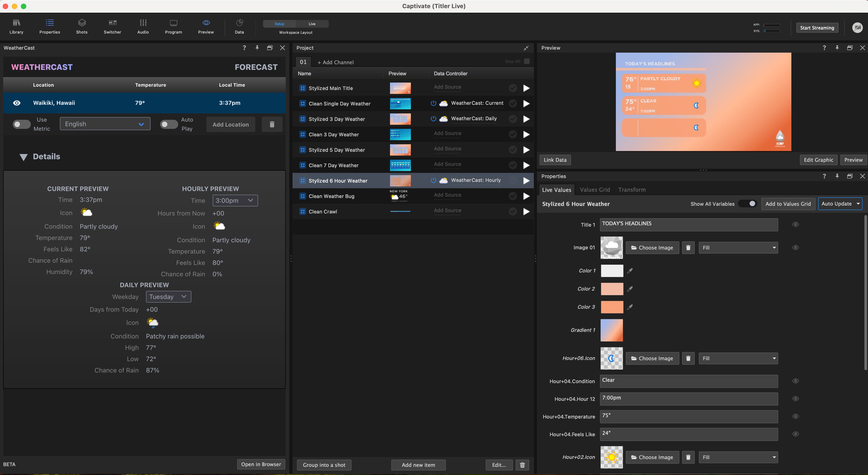Click power icon for WeatherCast: Daily source

coord(433,119)
